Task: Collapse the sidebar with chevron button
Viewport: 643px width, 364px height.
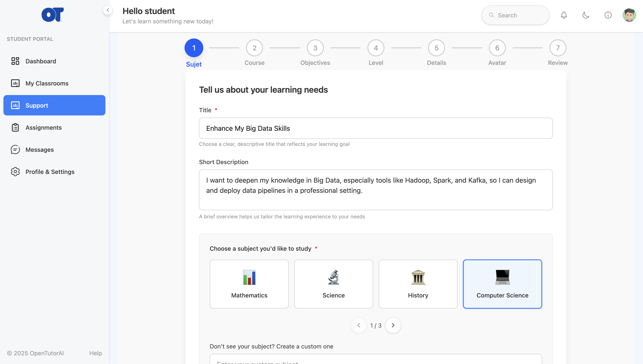Action: pos(108,10)
